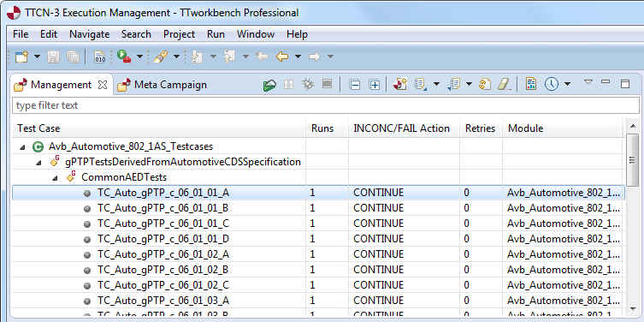Open the Run menu

pos(216,34)
